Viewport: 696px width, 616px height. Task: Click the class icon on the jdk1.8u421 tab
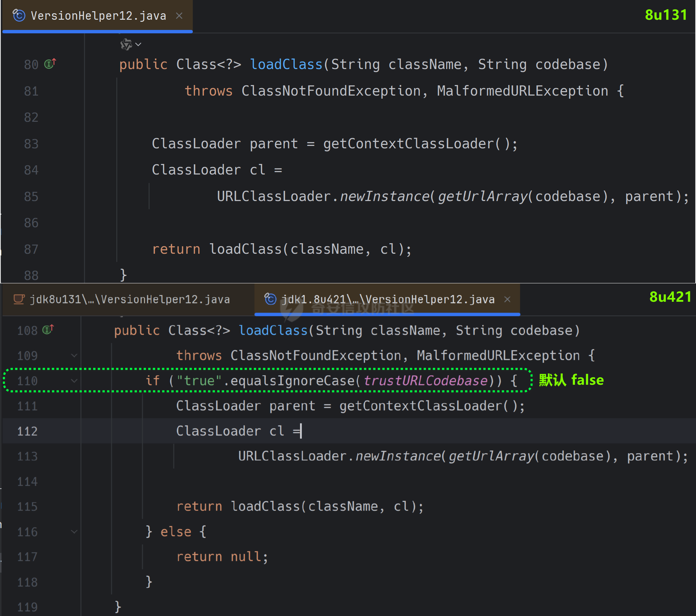click(x=271, y=299)
